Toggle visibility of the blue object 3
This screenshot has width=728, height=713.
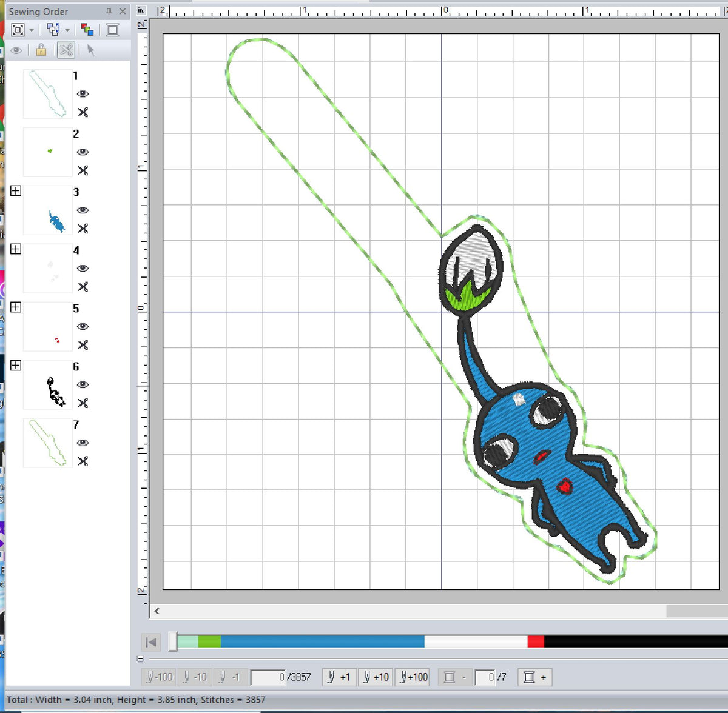tap(83, 210)
